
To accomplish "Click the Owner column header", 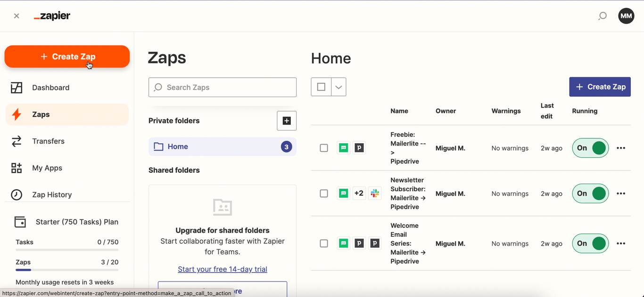I will [446, 111].
